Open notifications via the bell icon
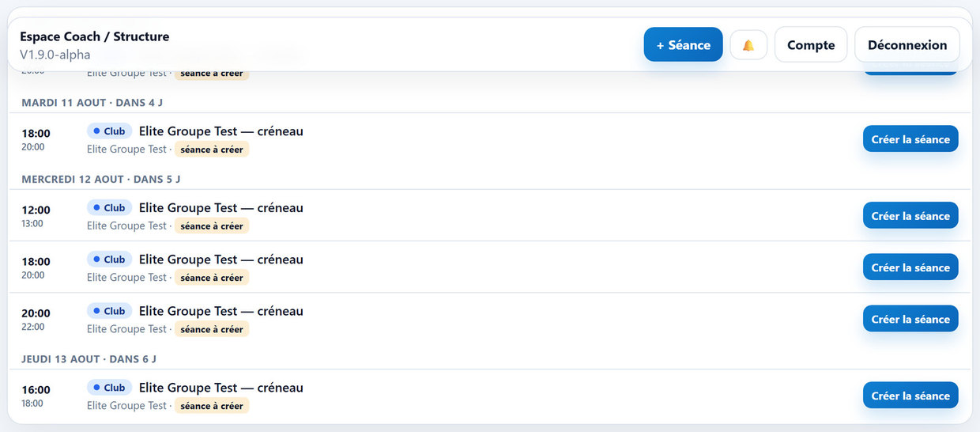The image size is (980, 432). pyautogui.click(x=748, y=45)
